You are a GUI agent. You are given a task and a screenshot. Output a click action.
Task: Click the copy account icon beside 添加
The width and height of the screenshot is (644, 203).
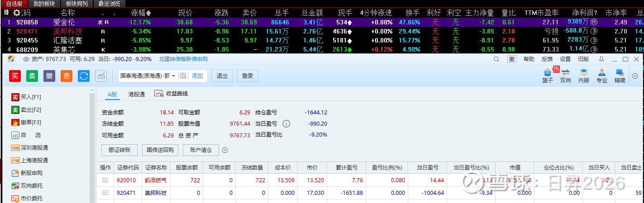[x=183, y=76]
